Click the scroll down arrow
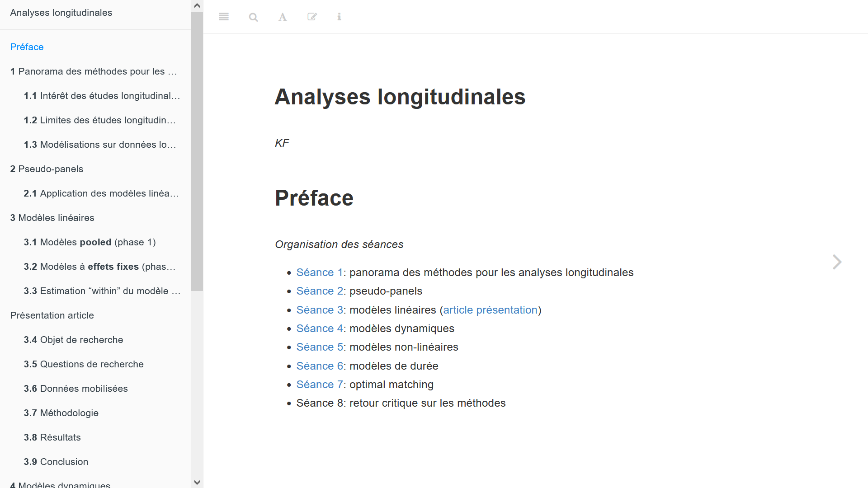This screenshot has height=488, width=868. tap(197, 483)
